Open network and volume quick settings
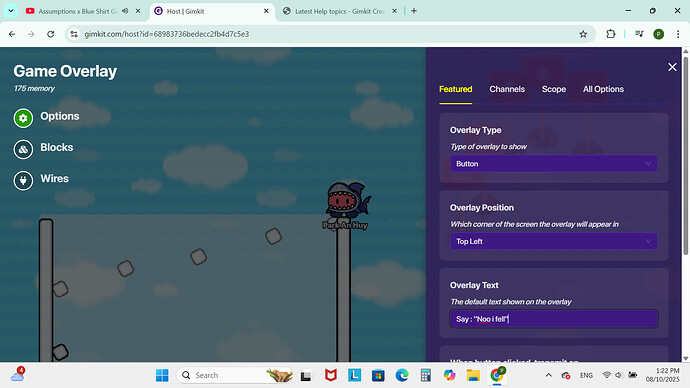Screen dimensions: 690x388 tap(619, 375)
